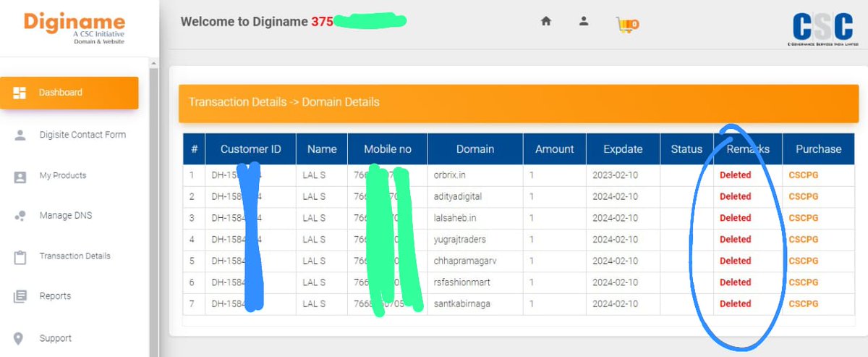Image resolution: width=868 pixels, height=357 pixels.
Task: Click the Purchase column header
Action: (x=819, y=149)
